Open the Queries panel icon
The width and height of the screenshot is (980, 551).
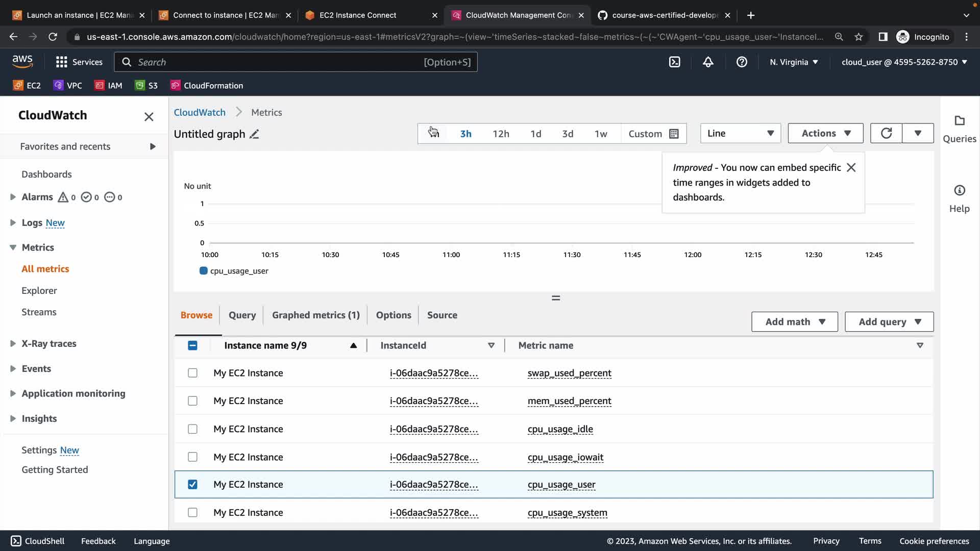point(959,121)
